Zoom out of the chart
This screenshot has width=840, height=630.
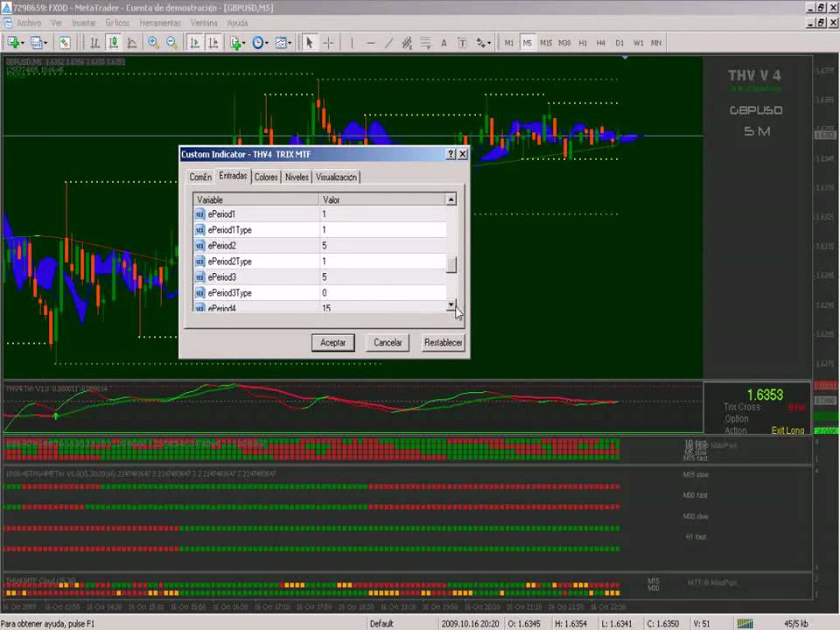click(172, 43)
